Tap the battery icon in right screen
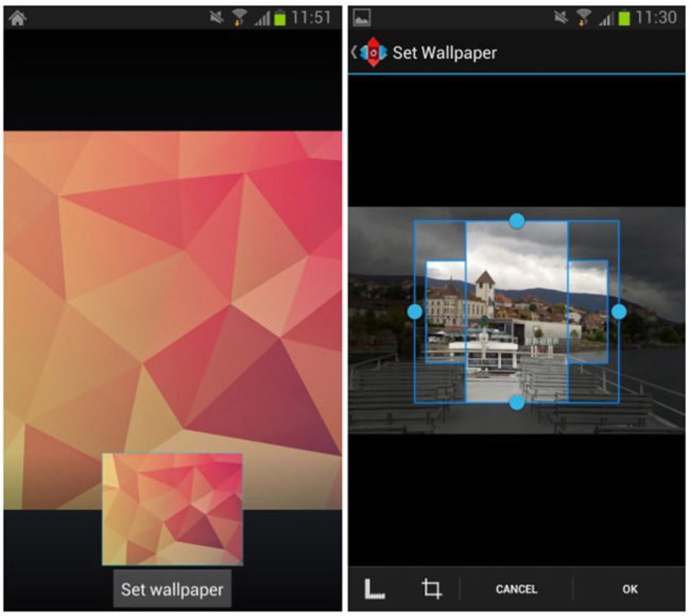The width and height of the screenshot is (690, 616). point(624,18)
